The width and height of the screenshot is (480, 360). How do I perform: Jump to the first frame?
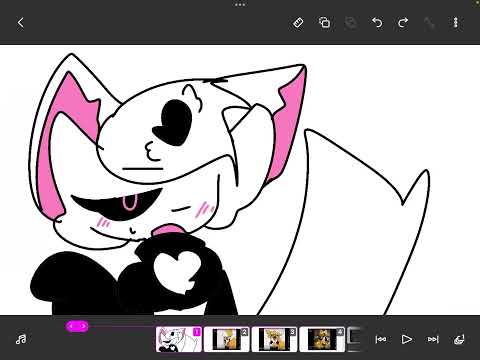[x=381, y=339]
